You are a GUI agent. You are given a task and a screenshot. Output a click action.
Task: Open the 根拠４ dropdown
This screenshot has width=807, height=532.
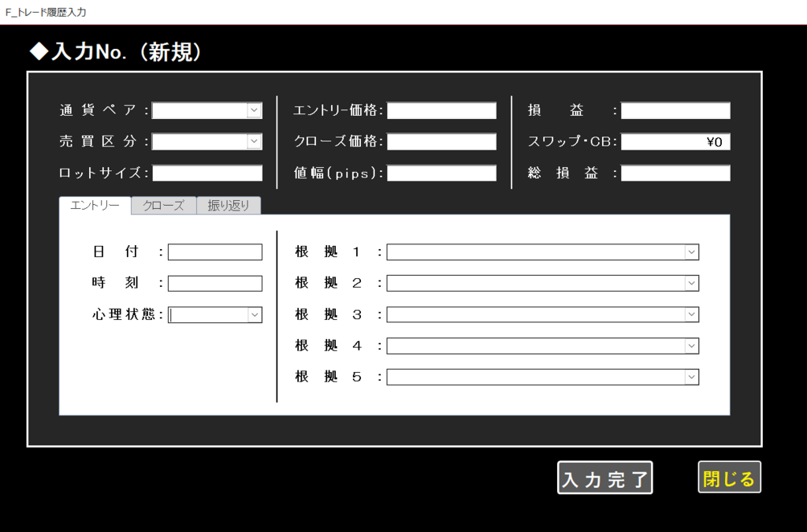click(x=691, y=346)
